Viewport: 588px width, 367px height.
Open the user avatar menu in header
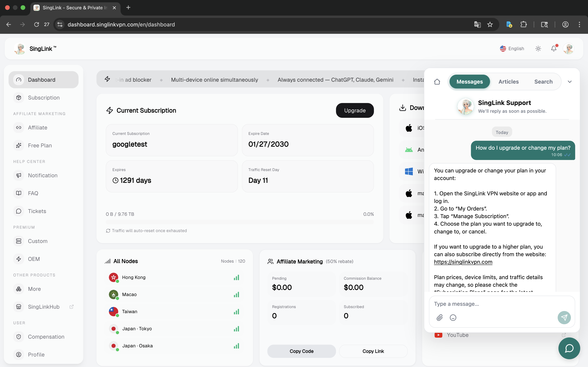569,49
